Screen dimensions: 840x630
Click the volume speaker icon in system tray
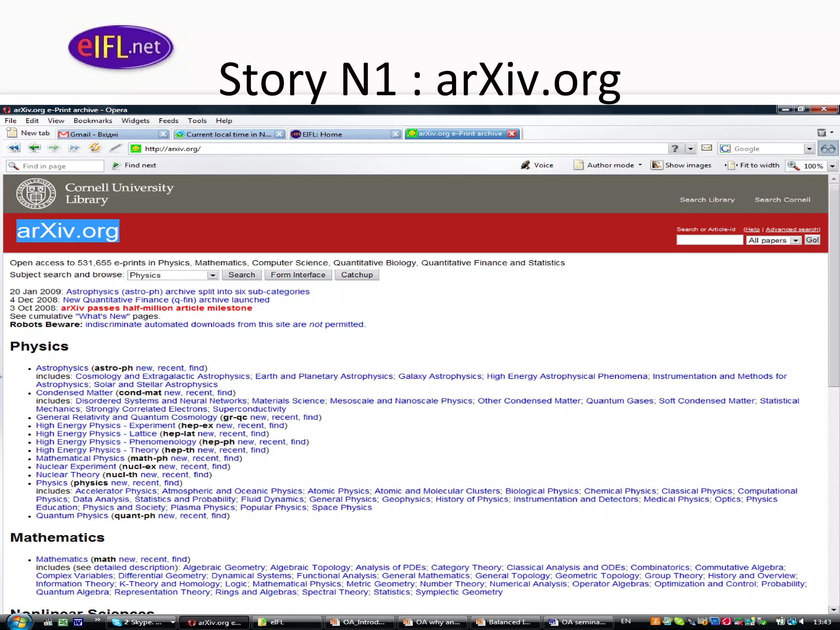tap(801, 622)
